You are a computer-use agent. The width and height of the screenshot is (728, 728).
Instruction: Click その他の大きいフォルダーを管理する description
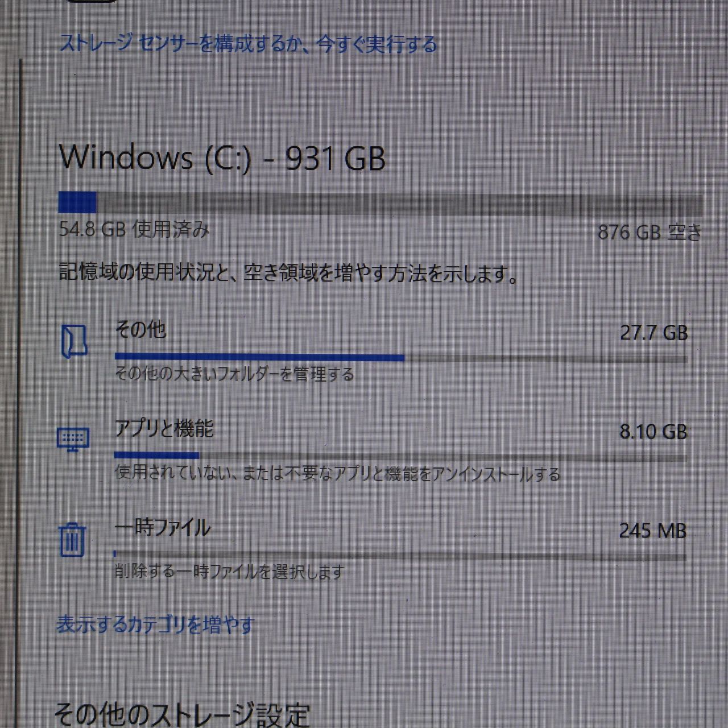click(x=235, y=374)
